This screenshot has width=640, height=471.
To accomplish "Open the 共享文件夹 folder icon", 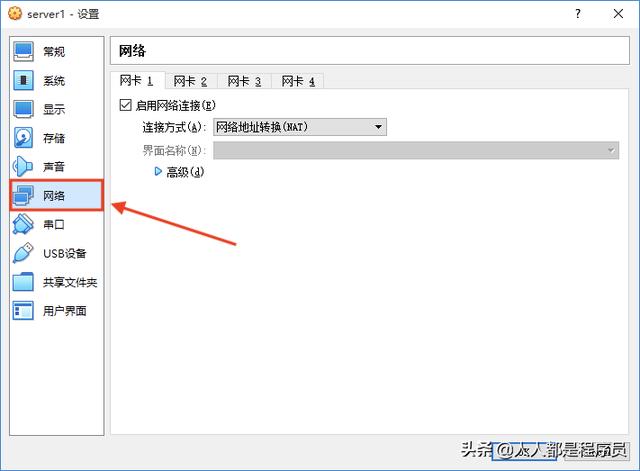I will (23, 282).
